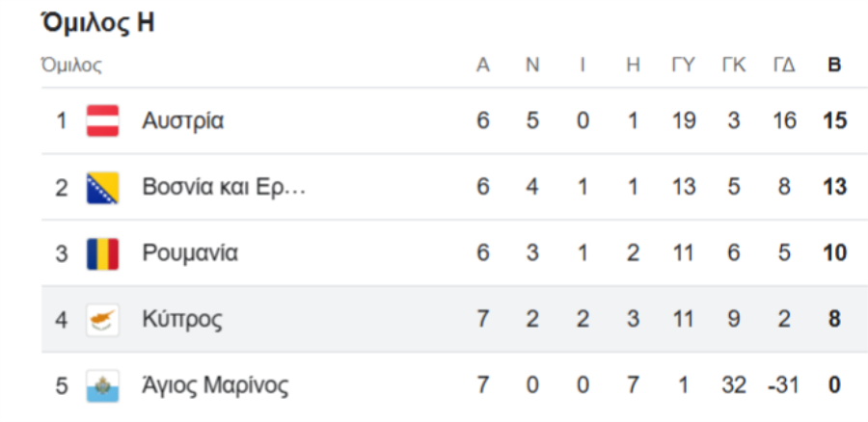
Task: Select the Κύπρος team name
Action: [182, 319]
